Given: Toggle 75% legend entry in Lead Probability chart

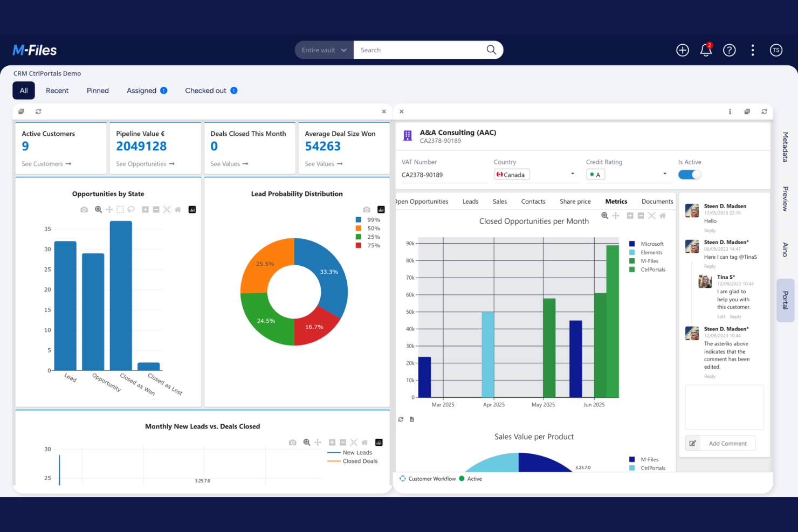Looking at the screenshot, I should coord(368,246).
